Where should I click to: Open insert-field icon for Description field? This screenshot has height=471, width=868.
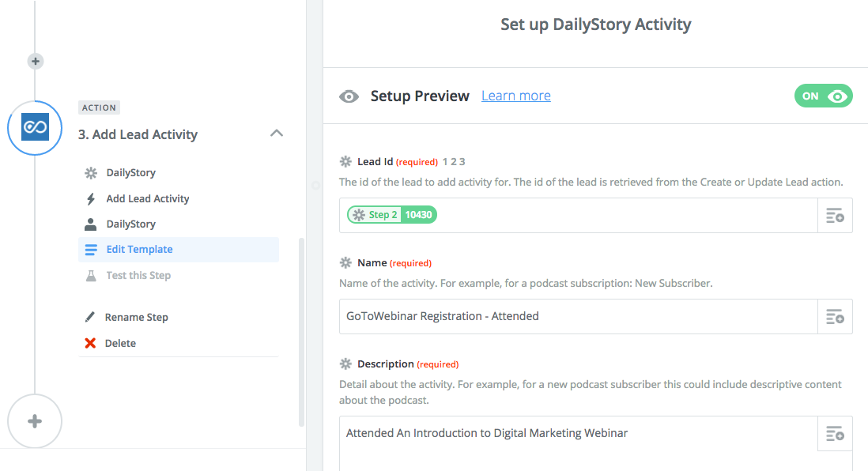pyautogui.click(x=835, y=433)
